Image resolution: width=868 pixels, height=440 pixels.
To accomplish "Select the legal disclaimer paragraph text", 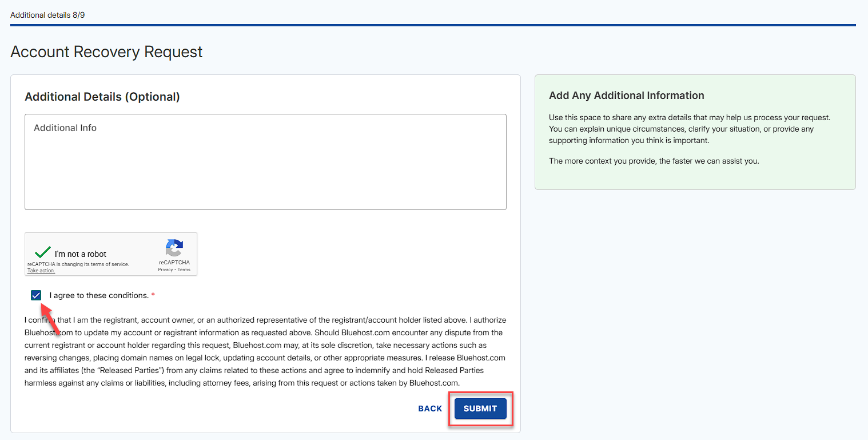I will pos(265,351).
